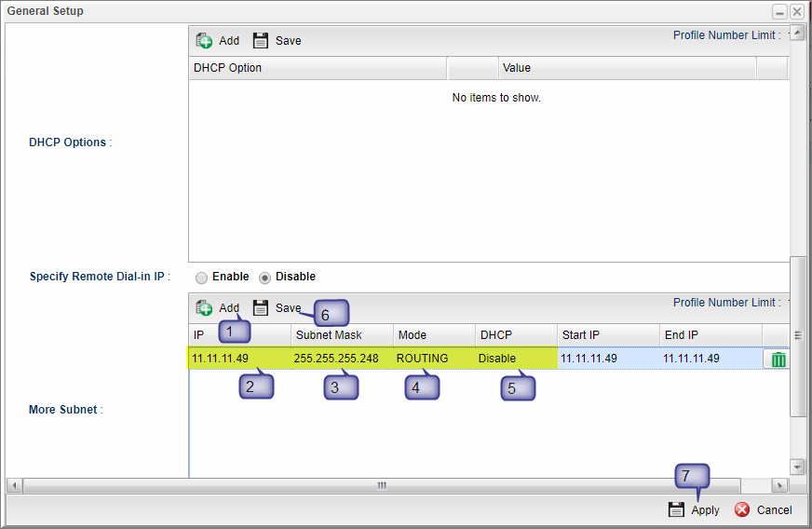Click the End IP column header
Image resolution: width=812 pixels, height=529 pixels.
[x=680, y=335]
